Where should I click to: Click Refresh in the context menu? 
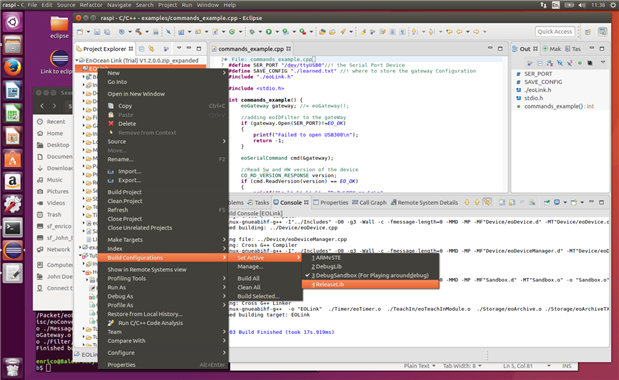(x=163, y=210)
